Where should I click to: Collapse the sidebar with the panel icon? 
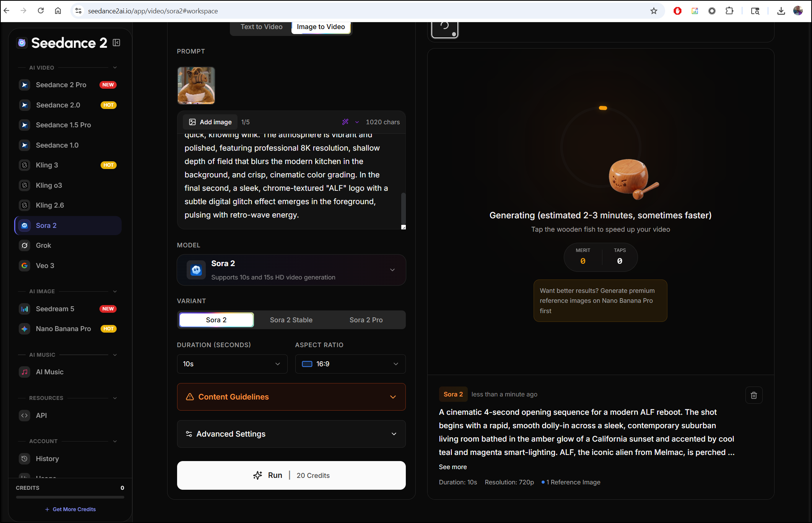point(116,42)
